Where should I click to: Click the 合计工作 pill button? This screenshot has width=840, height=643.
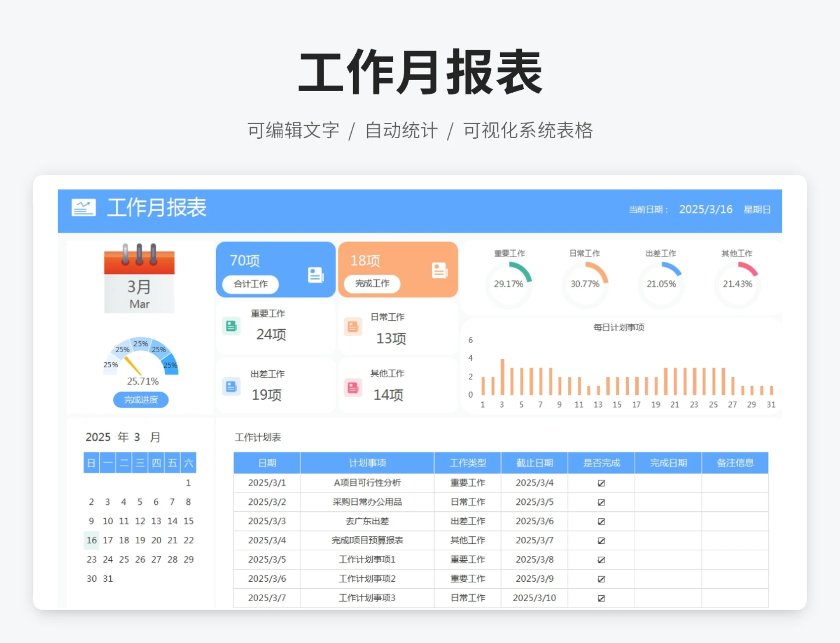249,284
